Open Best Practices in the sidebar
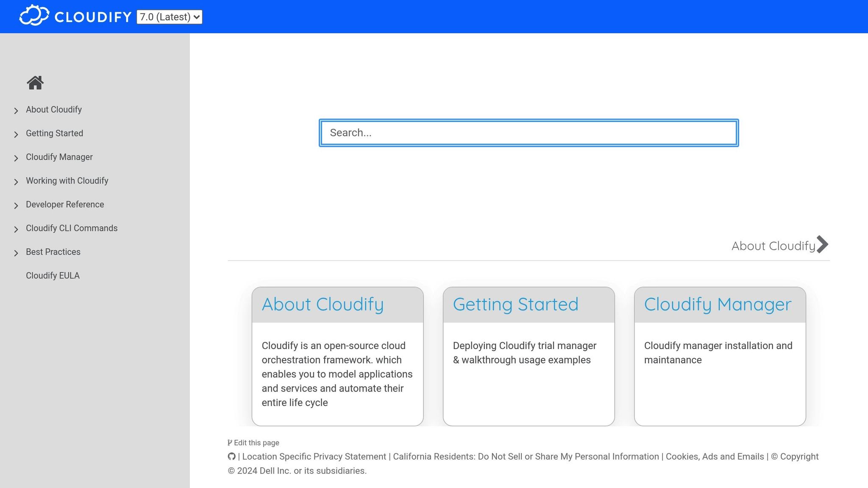Viewport: 868px width, 488px height. point(53,252)
